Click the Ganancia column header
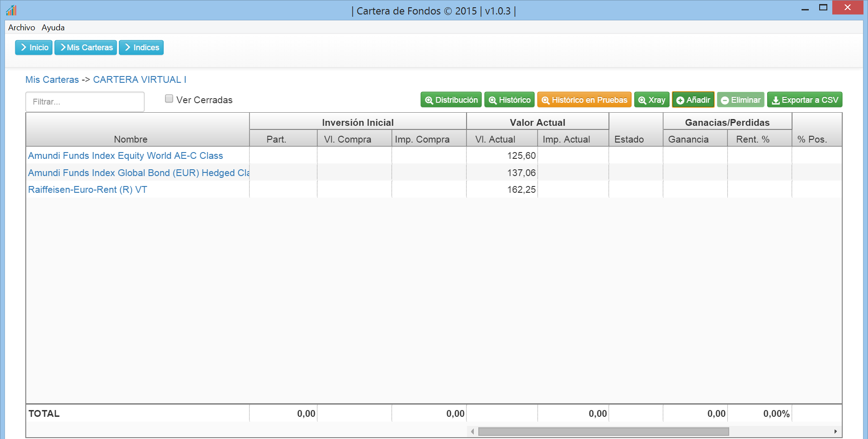 pyautogui.click(x=695, y=139)
